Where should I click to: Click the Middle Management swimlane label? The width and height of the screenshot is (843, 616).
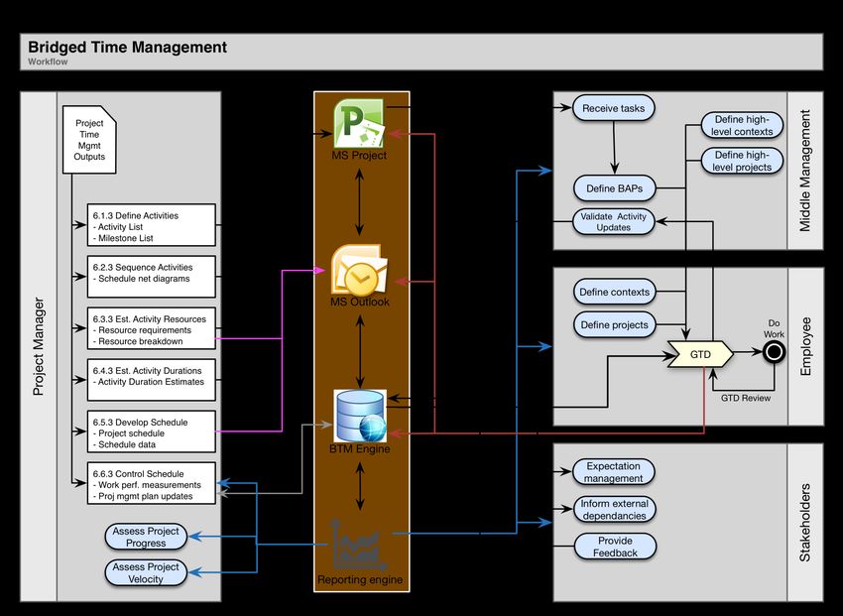click(805, 171)
